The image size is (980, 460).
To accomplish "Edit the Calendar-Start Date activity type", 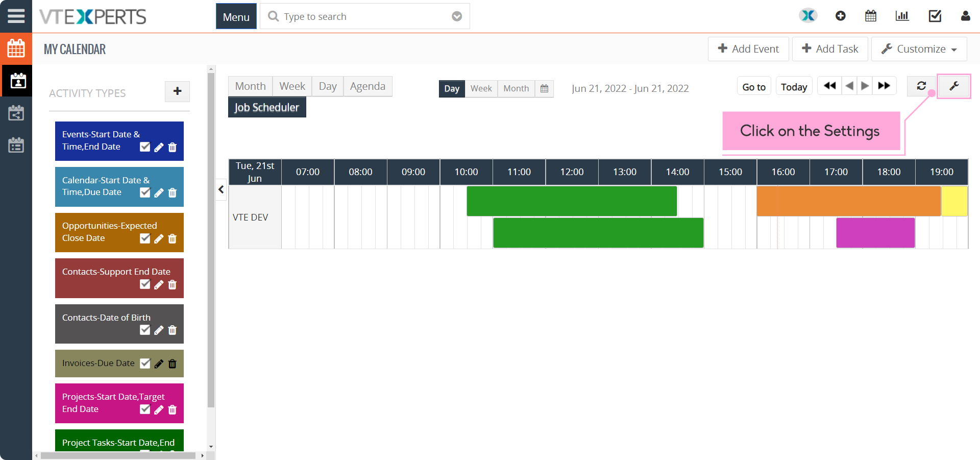I will (159, 192).
